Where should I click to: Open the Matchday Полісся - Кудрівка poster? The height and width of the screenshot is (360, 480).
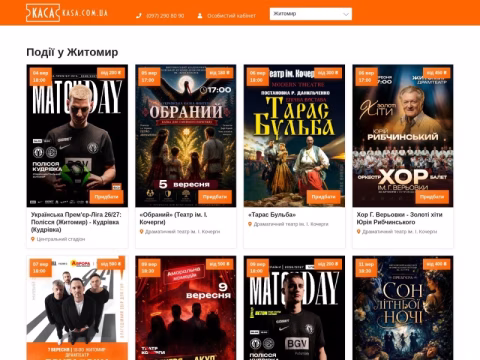click(x=77, y=136)
